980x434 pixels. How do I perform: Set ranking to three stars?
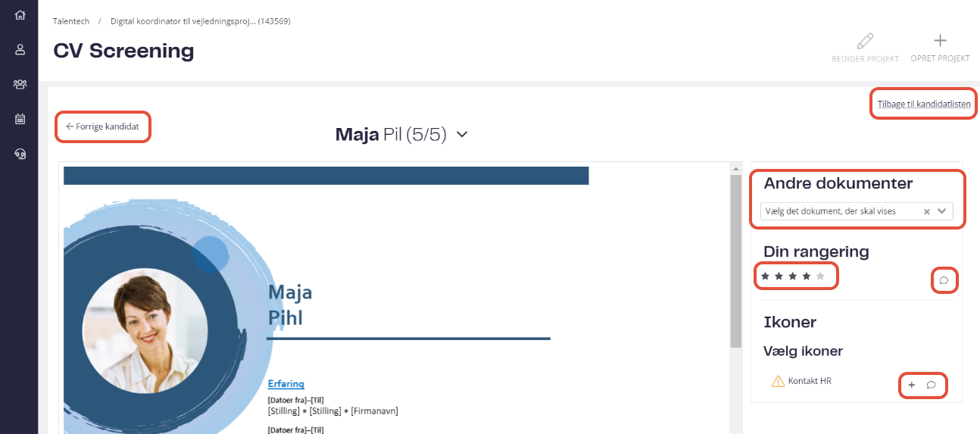[793, 276]
